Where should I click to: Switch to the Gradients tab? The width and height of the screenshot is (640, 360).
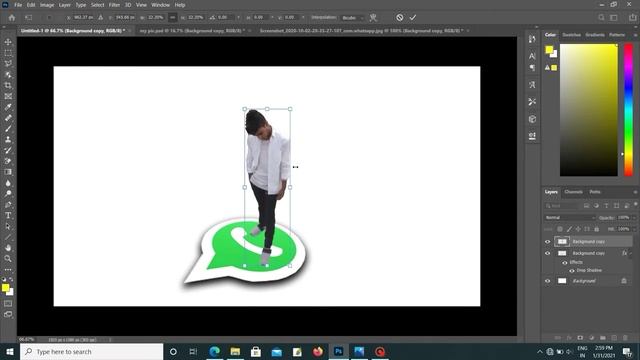[x=595, y=35]
